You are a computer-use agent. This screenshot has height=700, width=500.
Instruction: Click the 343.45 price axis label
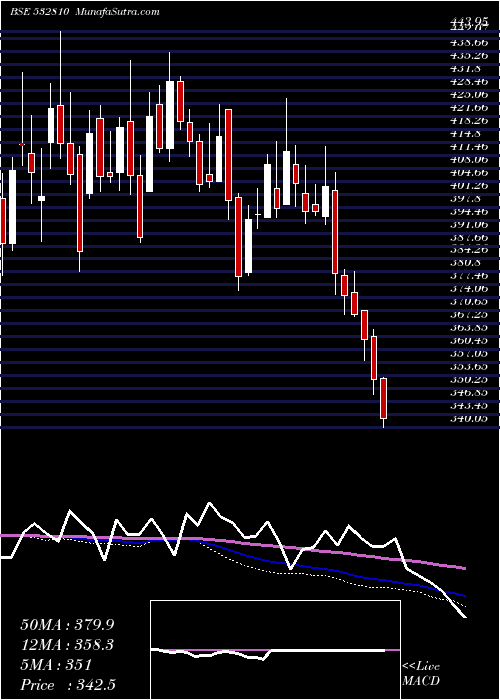coord(467,405)
